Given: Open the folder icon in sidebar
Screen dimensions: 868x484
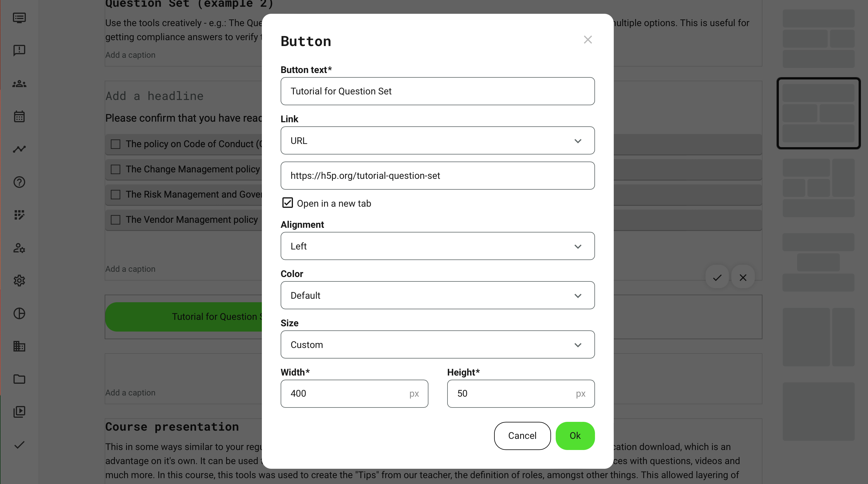Looking at the screenshot, I should [19, 379].
